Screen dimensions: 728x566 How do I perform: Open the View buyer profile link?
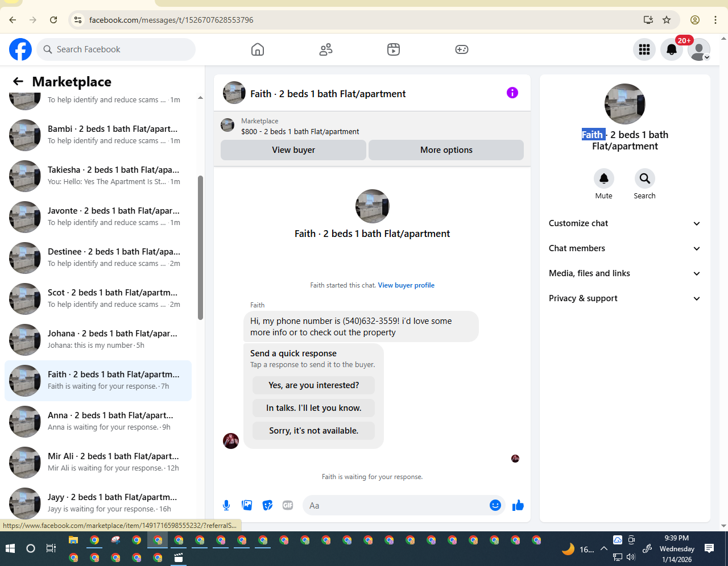406,285
